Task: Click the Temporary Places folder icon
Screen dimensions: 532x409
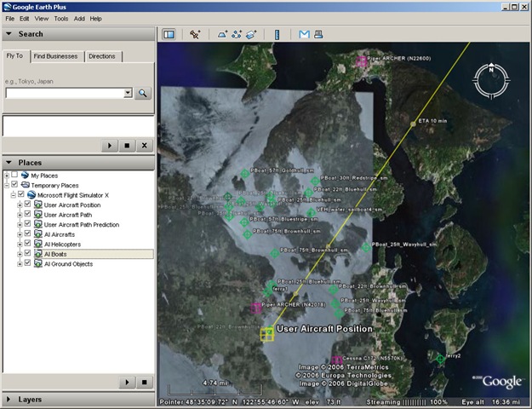Action: click(25, 185)
